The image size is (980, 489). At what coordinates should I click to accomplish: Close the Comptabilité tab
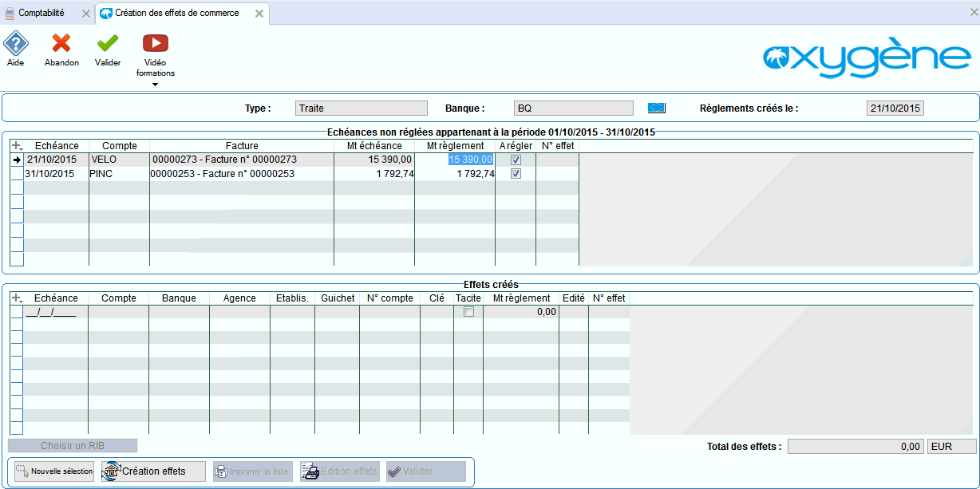click(x=85, y=14)
